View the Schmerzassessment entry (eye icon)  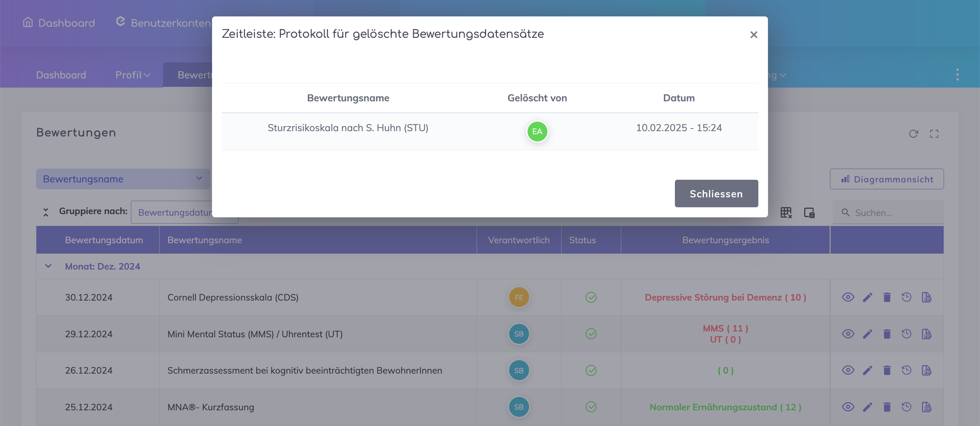(x=848, y=370)
